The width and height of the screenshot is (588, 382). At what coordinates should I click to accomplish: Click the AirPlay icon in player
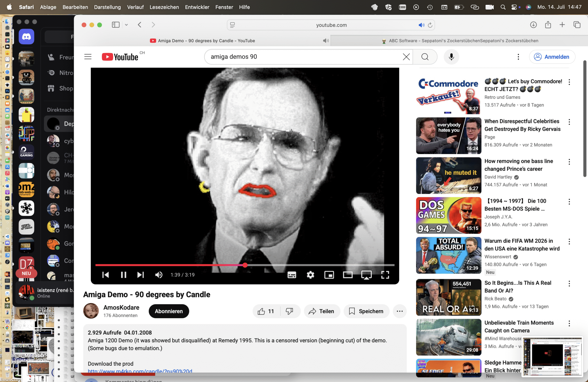366,275
